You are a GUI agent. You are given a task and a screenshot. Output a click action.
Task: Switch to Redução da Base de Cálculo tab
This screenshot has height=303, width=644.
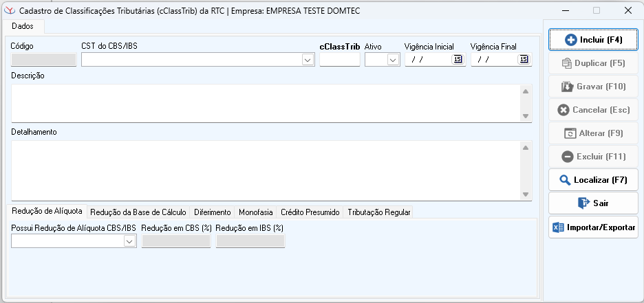[x=138, y=212]
